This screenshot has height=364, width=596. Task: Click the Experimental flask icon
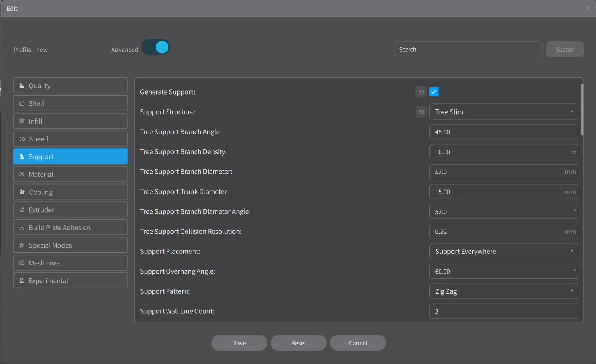pyautogui.click(x=22, y=281)
